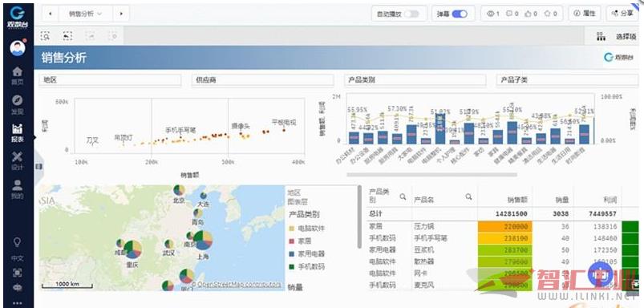Click the 家用电器 legend color swatch
The image size is (644, 308).
292,253
